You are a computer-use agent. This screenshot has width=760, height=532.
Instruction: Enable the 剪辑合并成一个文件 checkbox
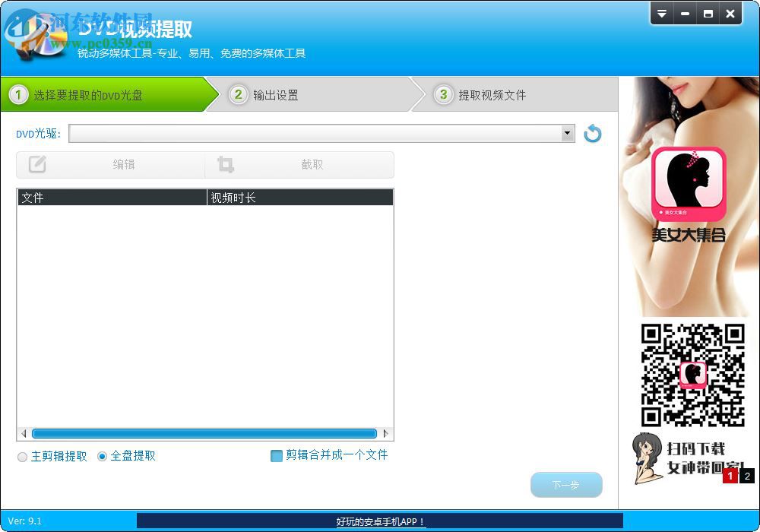[277, 456]
